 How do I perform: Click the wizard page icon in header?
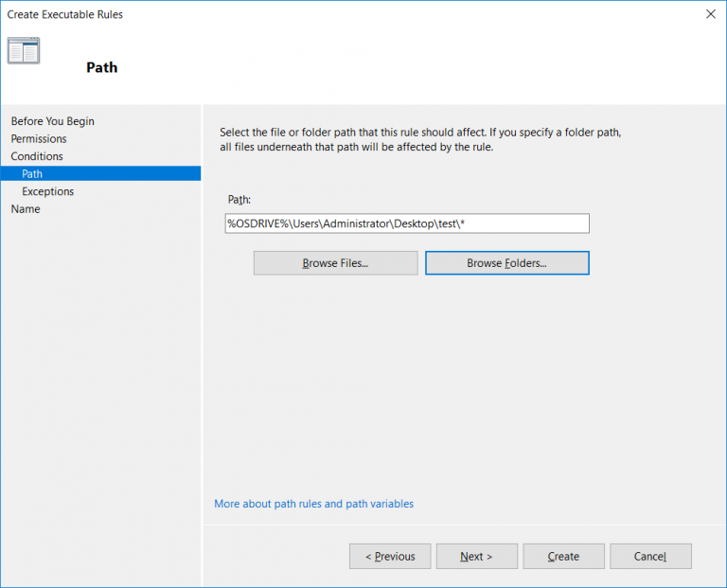pyautogui.click(x=24, y=50)
